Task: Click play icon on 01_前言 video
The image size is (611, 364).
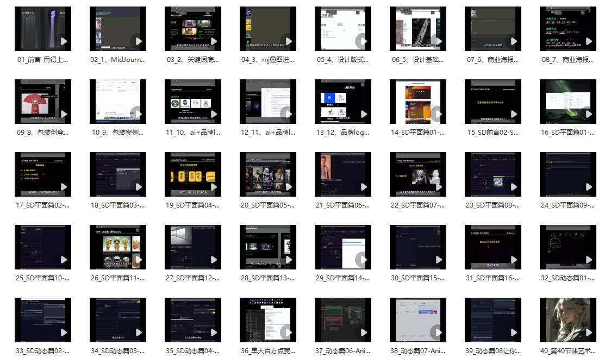Action: tap(64, 41)
